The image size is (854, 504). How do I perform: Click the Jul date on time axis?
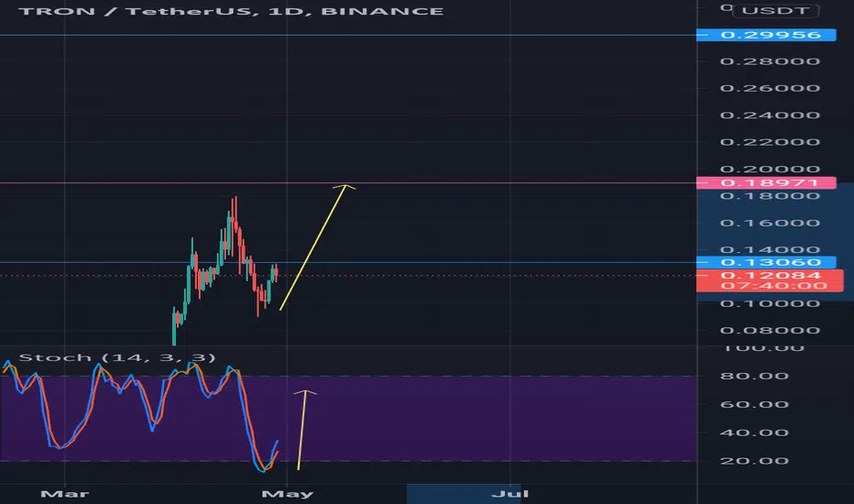[x=509, y=494]
